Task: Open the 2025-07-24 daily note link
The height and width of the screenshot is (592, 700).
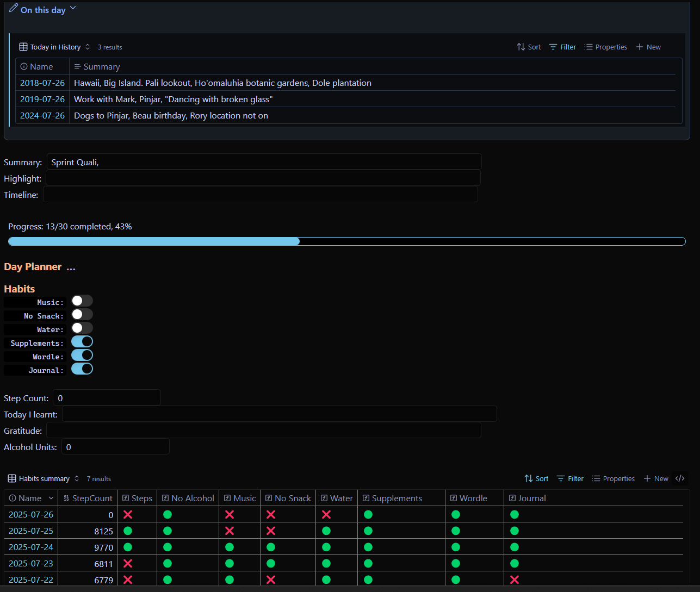Action: tap(31, 547)
